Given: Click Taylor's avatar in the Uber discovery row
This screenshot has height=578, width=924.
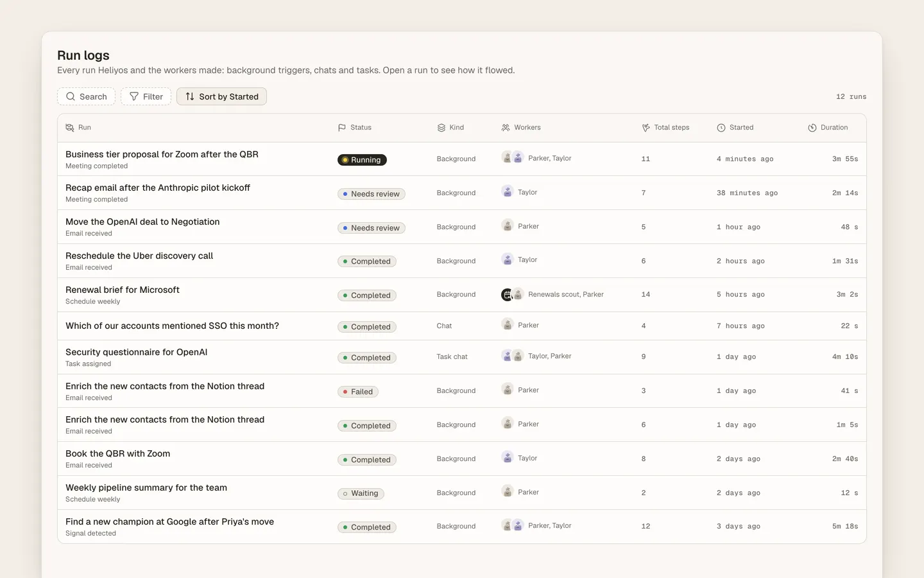Looking at the screenshot, I should (508, 259).
